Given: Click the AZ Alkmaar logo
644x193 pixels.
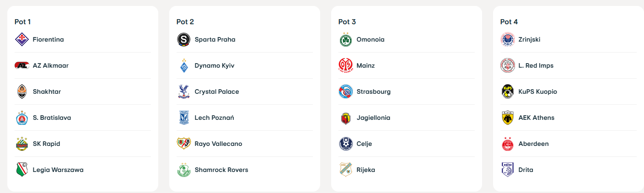Looking at the screenshot, I should click(x=21, y=65).
